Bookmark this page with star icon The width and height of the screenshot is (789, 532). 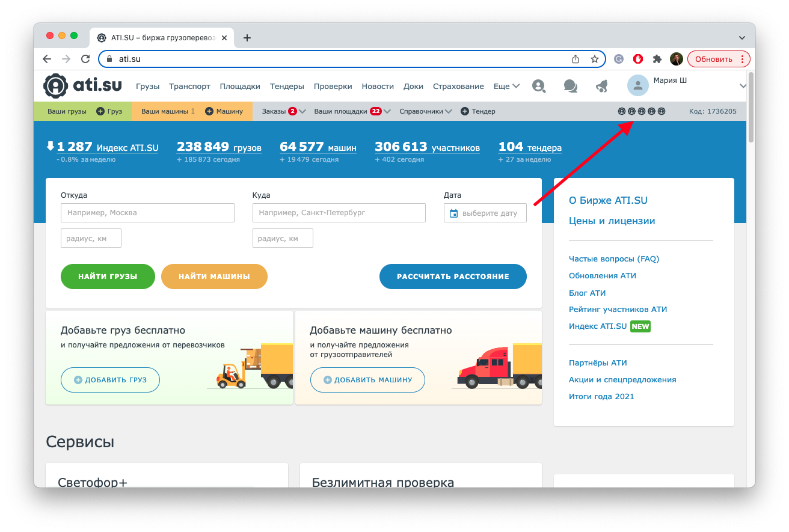click(595, 59)
